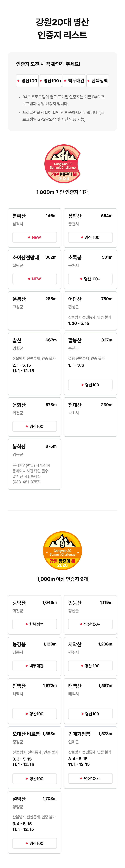Click the 명산100 tag on the 팔봉산 card
125x868 pixels.
(90, 385)
